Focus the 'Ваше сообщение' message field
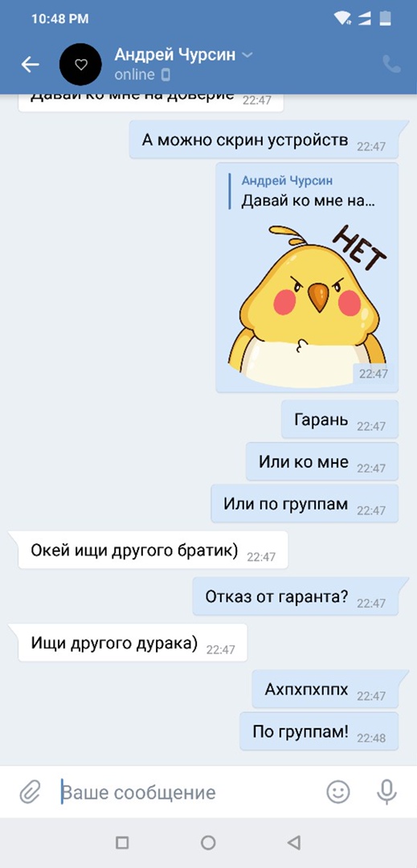The image size is (417, 868). 188,792
